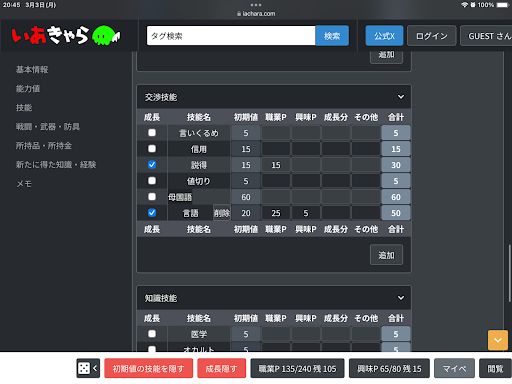The width and height of the screenshot is (512, 384).
Task: Click the いあきゃら site logo
Action: (66, 35)
